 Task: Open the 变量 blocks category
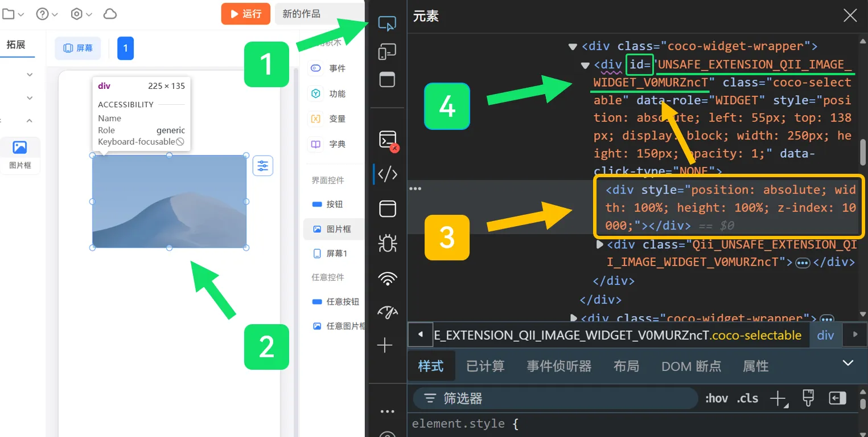click(328, 119)
